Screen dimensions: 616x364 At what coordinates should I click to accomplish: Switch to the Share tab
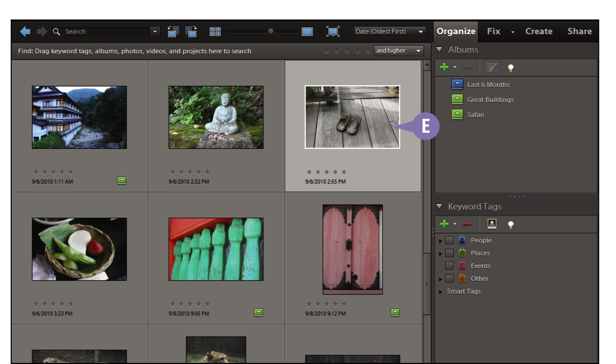[x=579, y=31]
